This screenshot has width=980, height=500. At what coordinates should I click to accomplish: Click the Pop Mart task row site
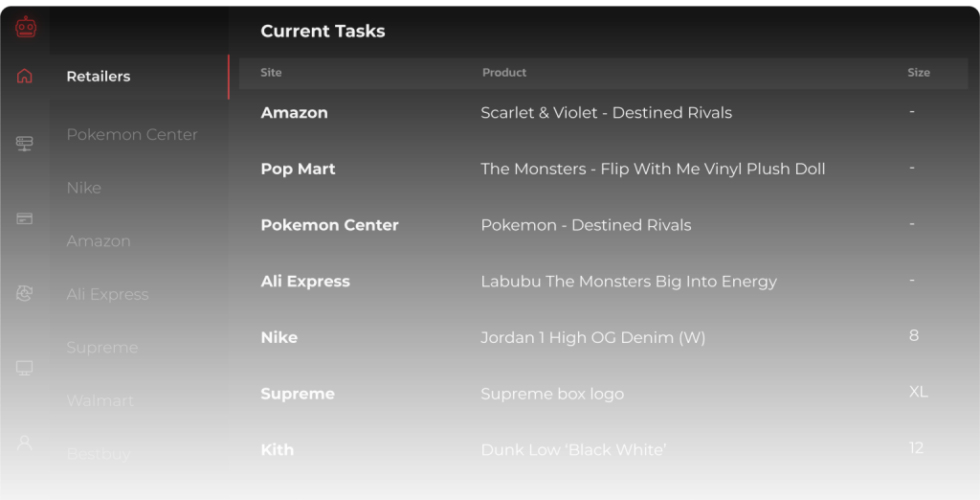298,169
